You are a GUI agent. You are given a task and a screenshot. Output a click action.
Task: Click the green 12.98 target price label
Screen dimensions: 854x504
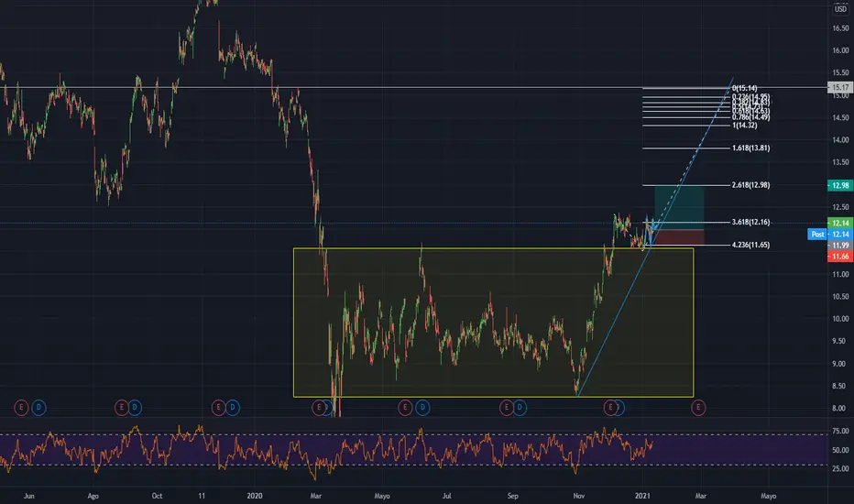(840, 185)
